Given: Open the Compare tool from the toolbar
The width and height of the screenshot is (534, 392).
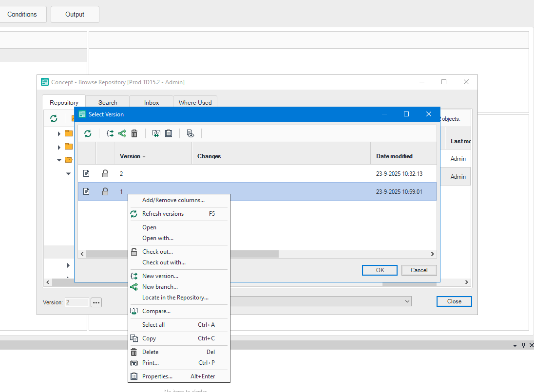Looking at the screenshot, I should [156, 133].
